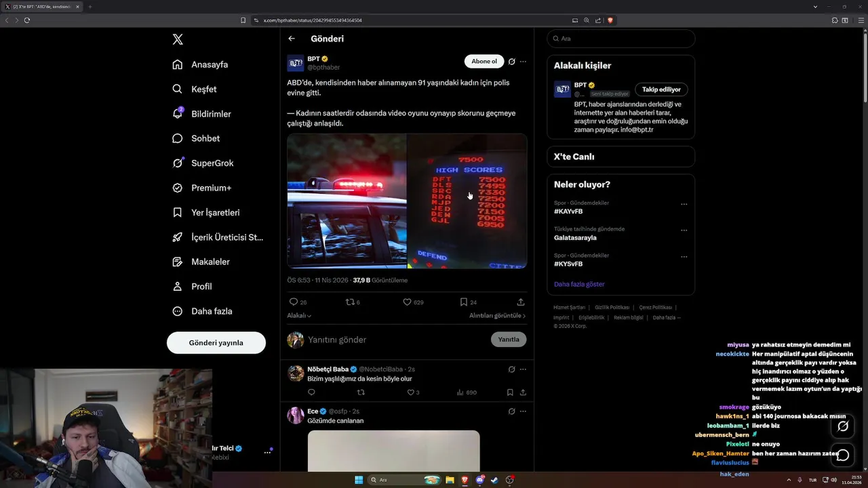Click Grok icon on Ece's reply

[511, 411]
